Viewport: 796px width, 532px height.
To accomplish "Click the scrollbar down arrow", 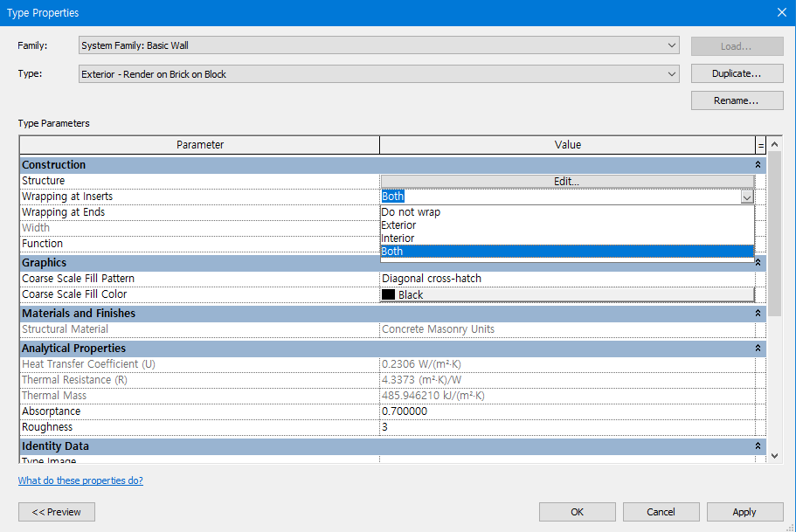I will [x=775, y=456].
